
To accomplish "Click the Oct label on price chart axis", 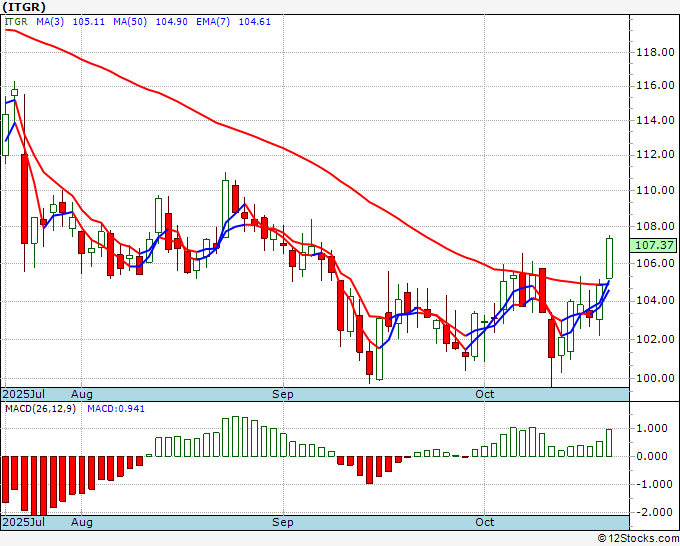I will pyautogui.click(x=484, y=394).
